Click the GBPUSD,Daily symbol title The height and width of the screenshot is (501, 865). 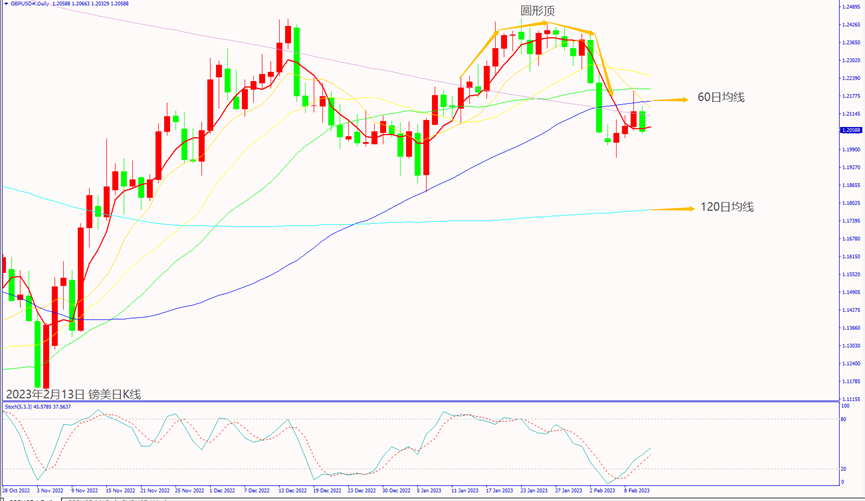pos(38,5)
